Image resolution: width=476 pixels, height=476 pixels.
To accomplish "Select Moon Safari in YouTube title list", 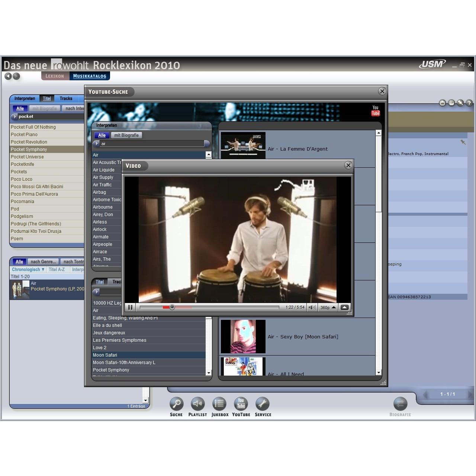I will point(149,355).
